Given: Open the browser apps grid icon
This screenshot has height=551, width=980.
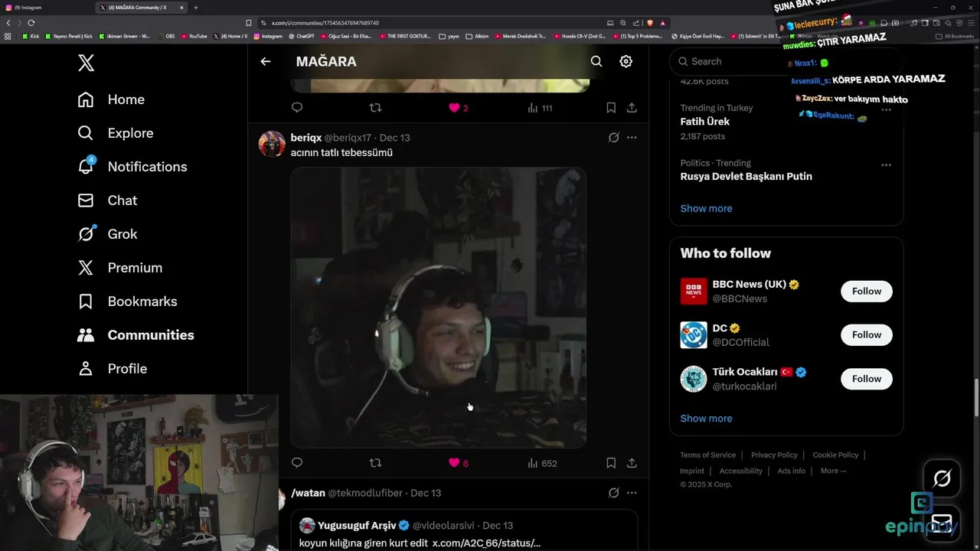Looking at the screenshot, I should [x=8, y=36].
